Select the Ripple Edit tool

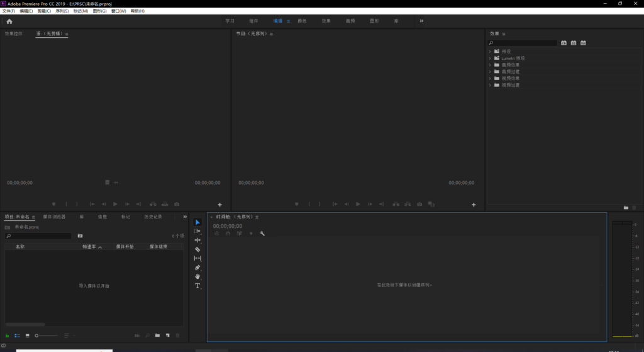tap(197, 240)
